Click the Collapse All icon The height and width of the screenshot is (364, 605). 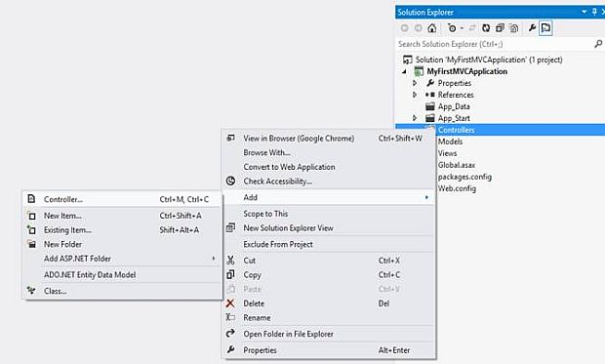[x=500, y=28]
